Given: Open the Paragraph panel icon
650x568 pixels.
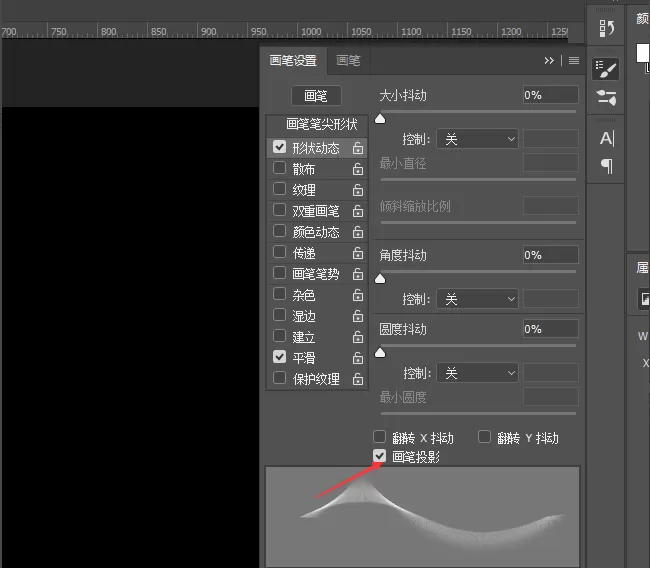Looking at the screenshot, I should pyautogui.click(x=606, y=166).
